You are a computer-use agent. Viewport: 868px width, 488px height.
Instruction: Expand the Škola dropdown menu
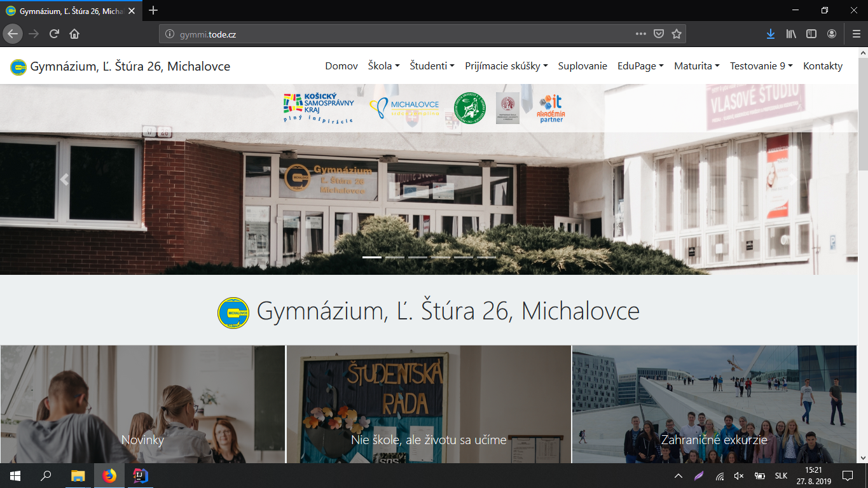[x=383, y=66]
